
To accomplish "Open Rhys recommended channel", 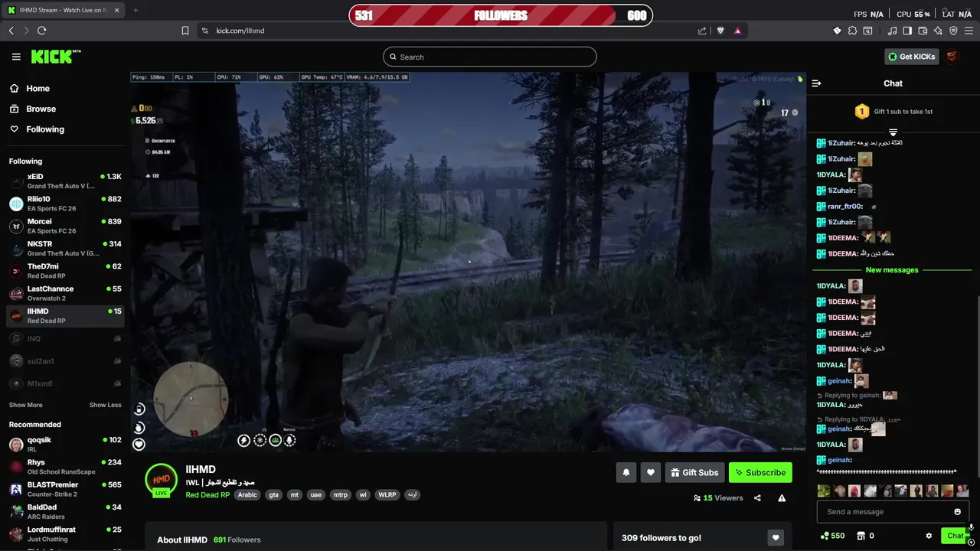I will point(65,467).
